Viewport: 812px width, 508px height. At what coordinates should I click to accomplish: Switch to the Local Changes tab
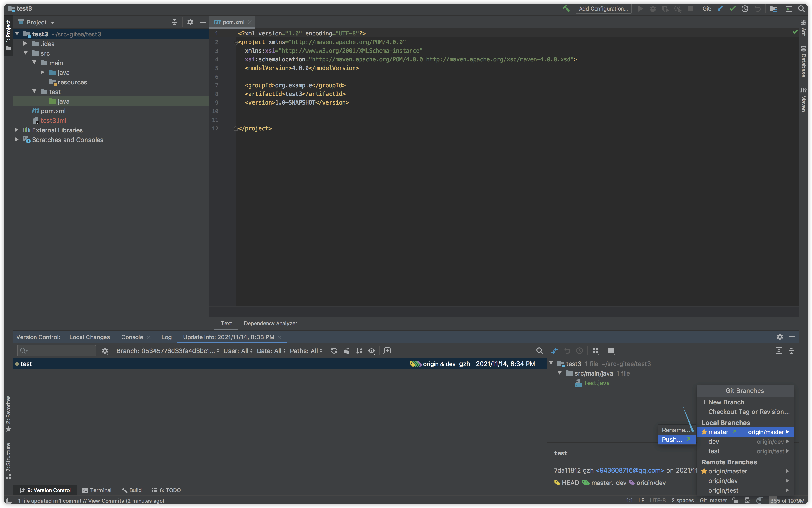[x=89, y=337]
